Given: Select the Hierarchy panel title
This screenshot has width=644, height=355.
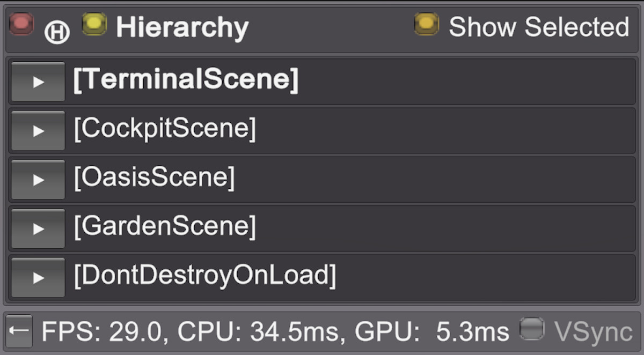Looking at the screenshot, I should click(x=182, y=26).
